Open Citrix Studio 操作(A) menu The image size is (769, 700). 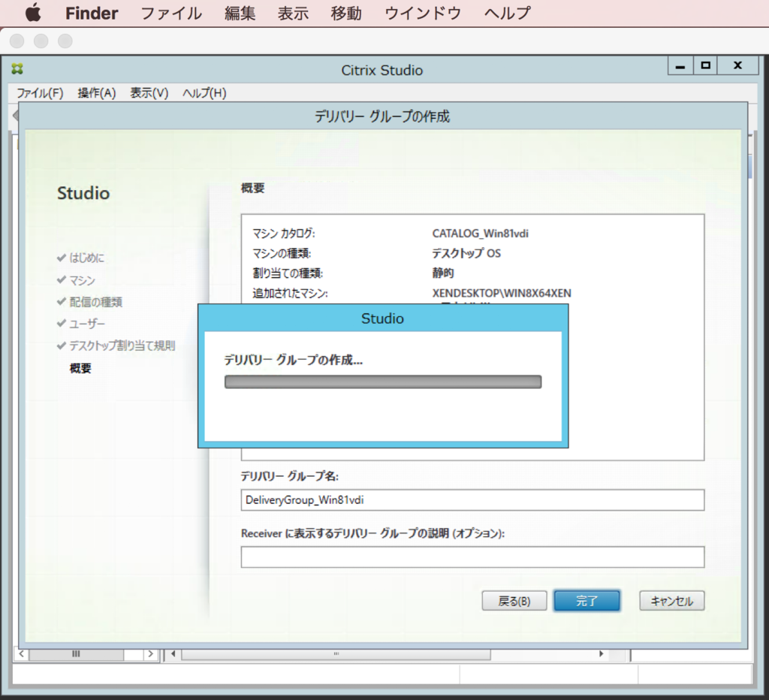coord(97,92)
